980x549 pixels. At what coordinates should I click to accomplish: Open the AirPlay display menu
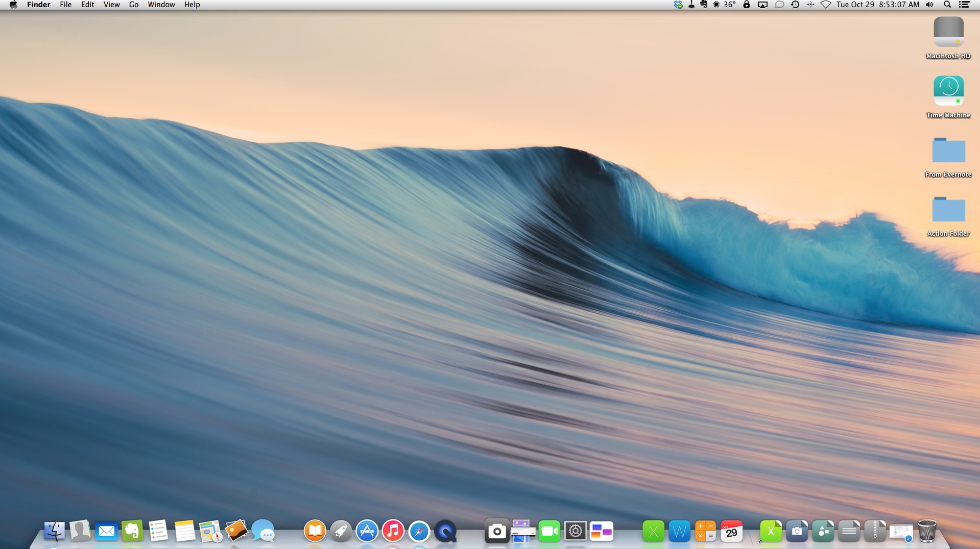[762, 5]
